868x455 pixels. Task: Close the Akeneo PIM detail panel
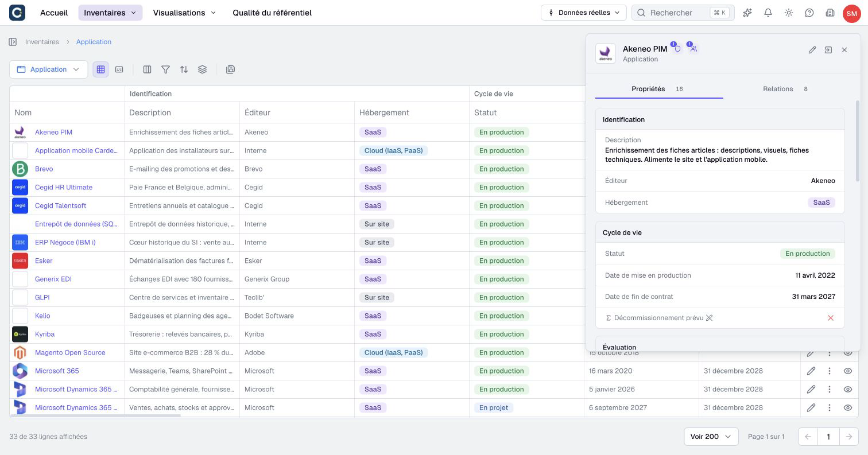tap(844, 50)
